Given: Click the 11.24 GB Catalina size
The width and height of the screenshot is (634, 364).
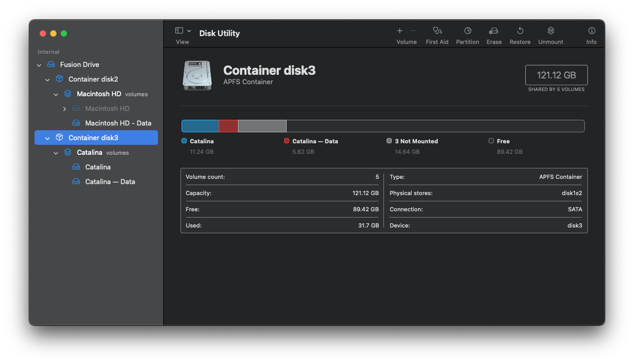Looking at the screenshot, I should point(201,152).
